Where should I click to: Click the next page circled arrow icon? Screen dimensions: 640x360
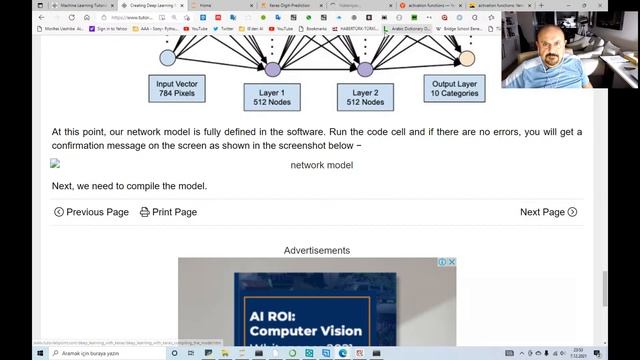[x=572, y=212]
